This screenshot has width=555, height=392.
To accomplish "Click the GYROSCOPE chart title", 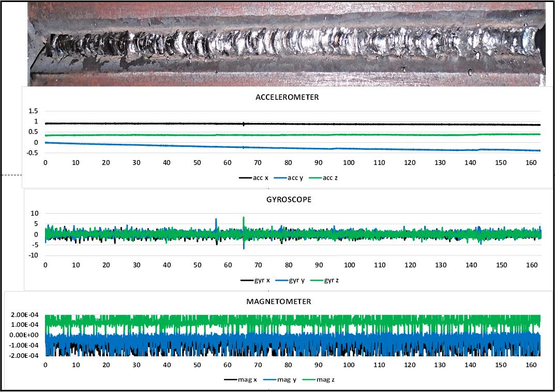I will click(289, 200).
